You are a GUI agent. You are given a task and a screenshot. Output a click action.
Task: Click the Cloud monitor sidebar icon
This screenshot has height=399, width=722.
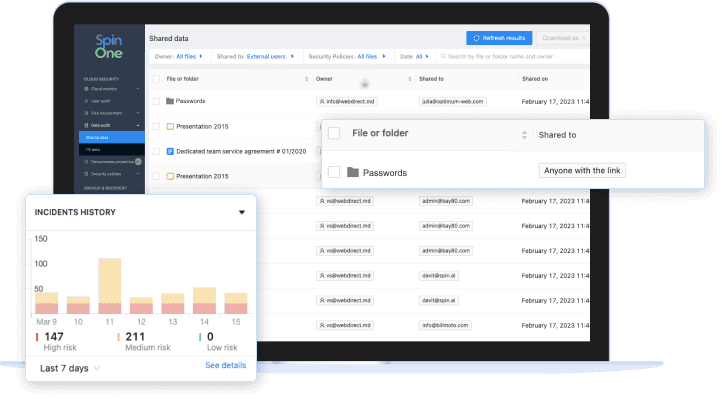pyautogui.click(x=86, y=89)
